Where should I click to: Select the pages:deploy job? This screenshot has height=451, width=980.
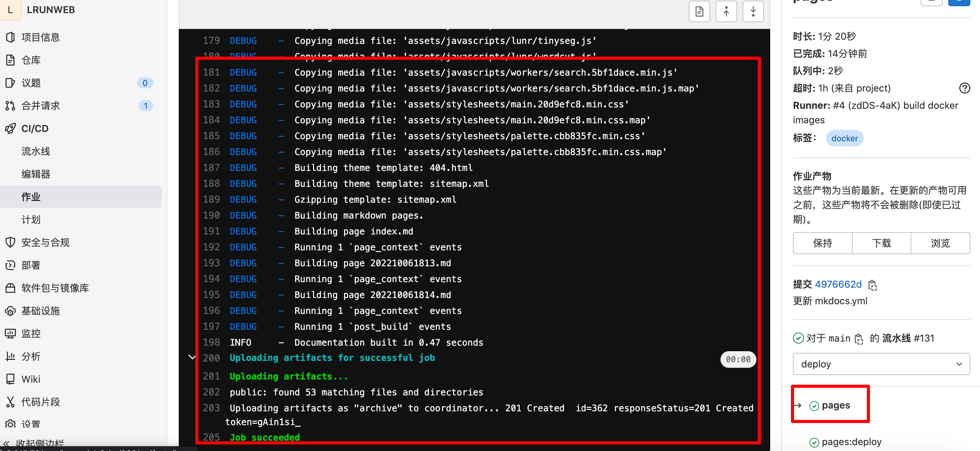tap(851, 442)
